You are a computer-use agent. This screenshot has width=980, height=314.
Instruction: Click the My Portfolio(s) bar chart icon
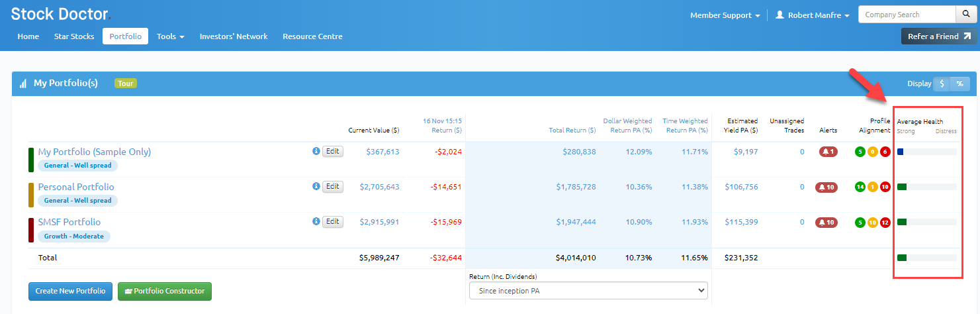[x=23, y=83]
